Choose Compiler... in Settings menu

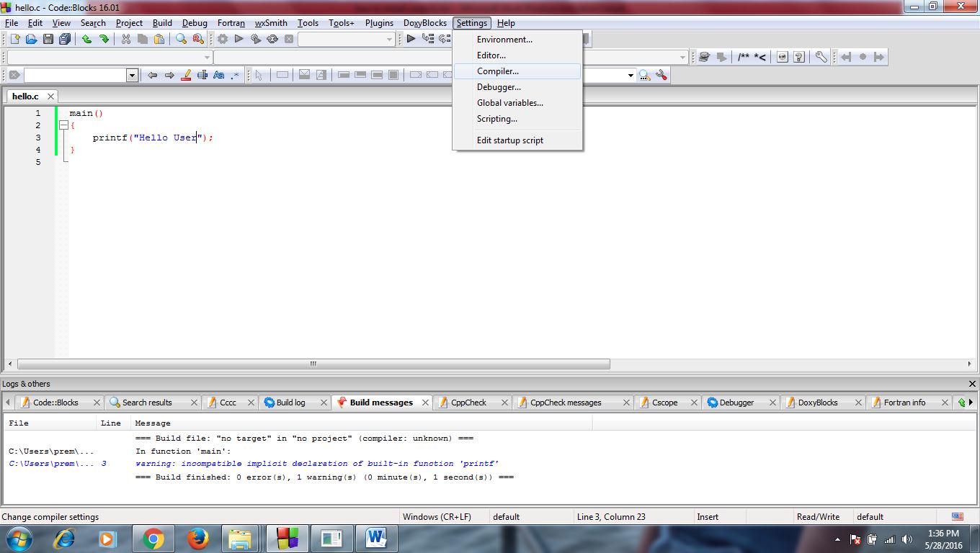pos(517,71)
